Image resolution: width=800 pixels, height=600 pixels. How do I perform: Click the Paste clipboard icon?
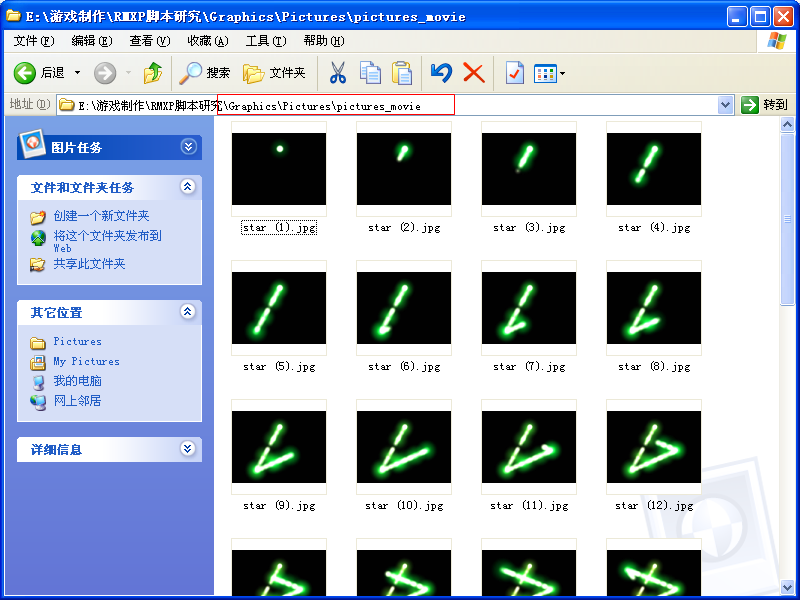point(402,73)
